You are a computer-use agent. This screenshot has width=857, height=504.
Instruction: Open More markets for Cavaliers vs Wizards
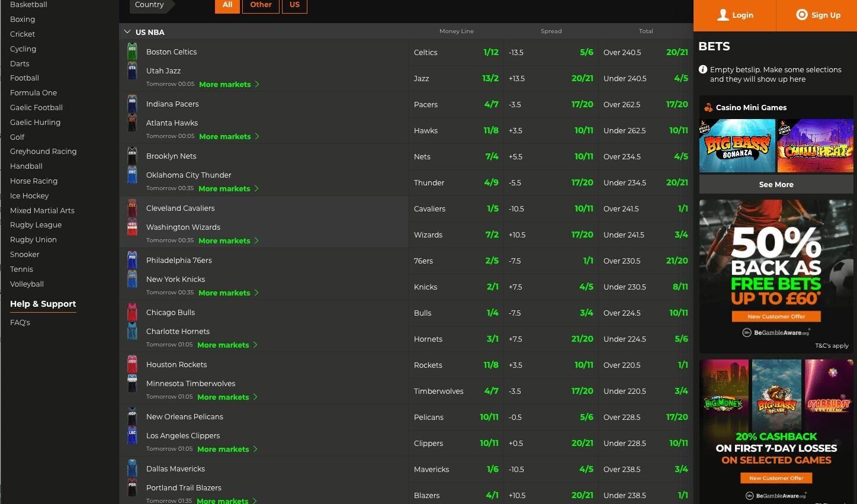tap(228, 240)
